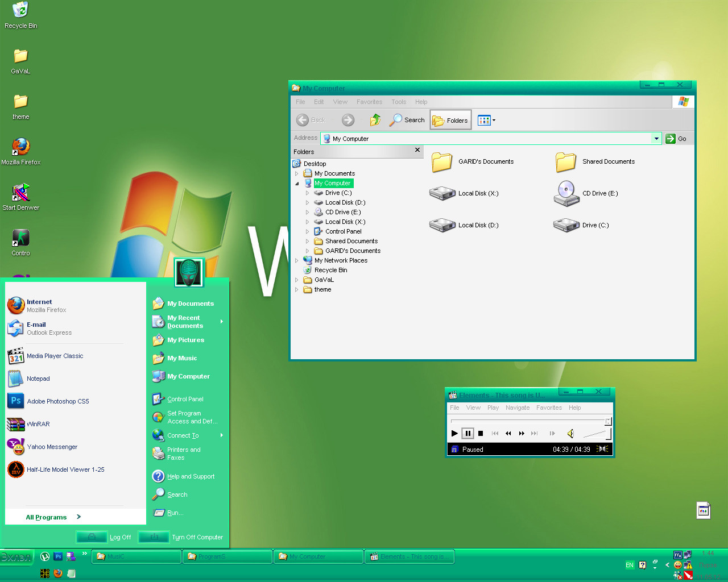Screen dimensions: 728x582
Task: Mute audio in media player
Action: click(x=570, y=434)
